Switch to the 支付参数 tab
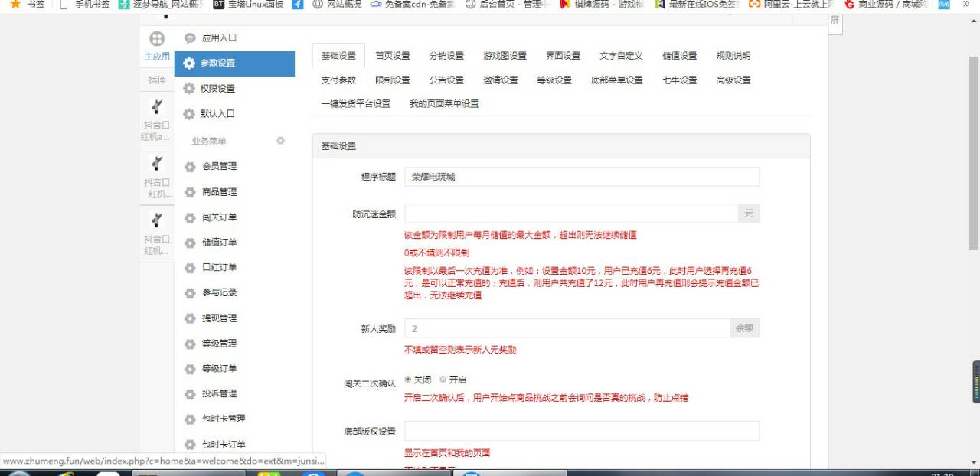Screen dimensions: 980x476 pyautogui.click(x=338, y=80)
